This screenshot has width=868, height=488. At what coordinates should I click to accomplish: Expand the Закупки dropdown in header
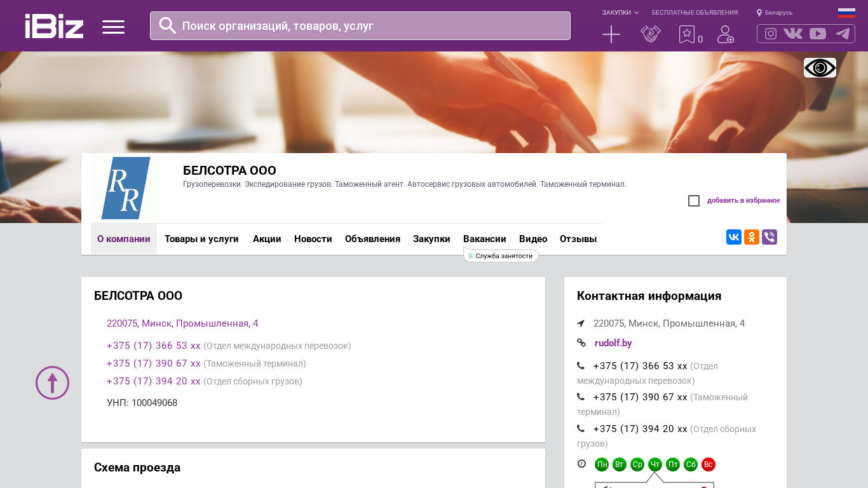click(x=620, y=13)
